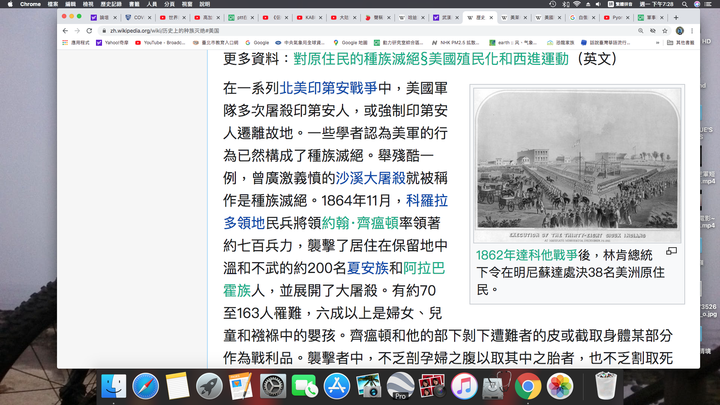Reload the Wikipedia page

89,31
